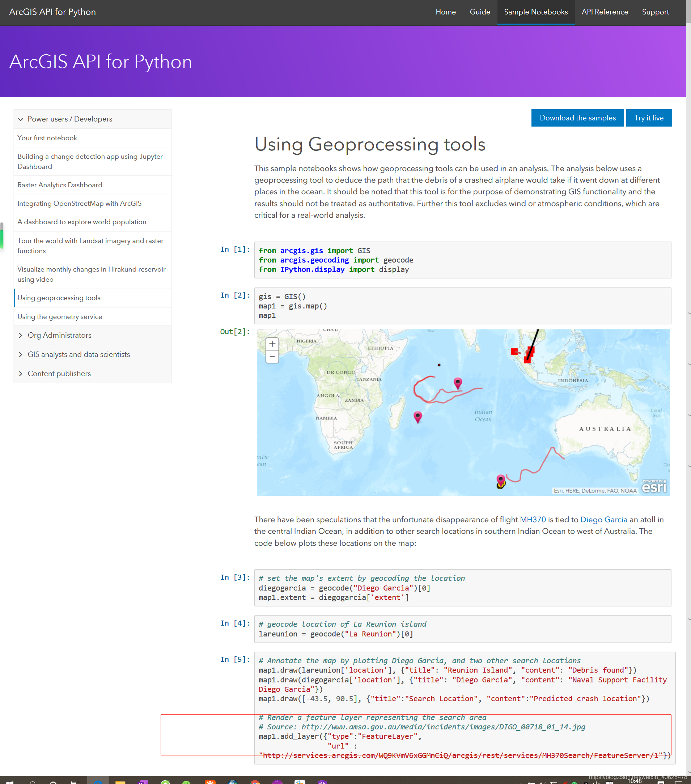Click Download the samples button
The image size is (691, 784).
tap(577, 118)
